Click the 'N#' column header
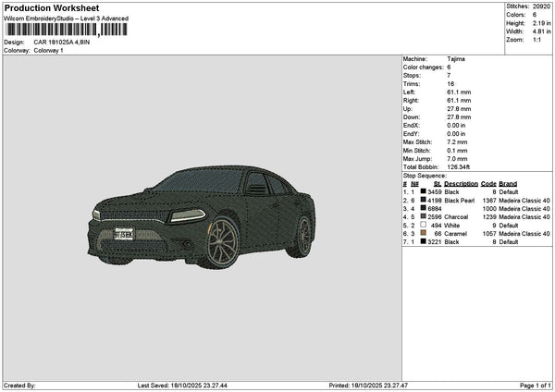 click(x=414, y=184)
